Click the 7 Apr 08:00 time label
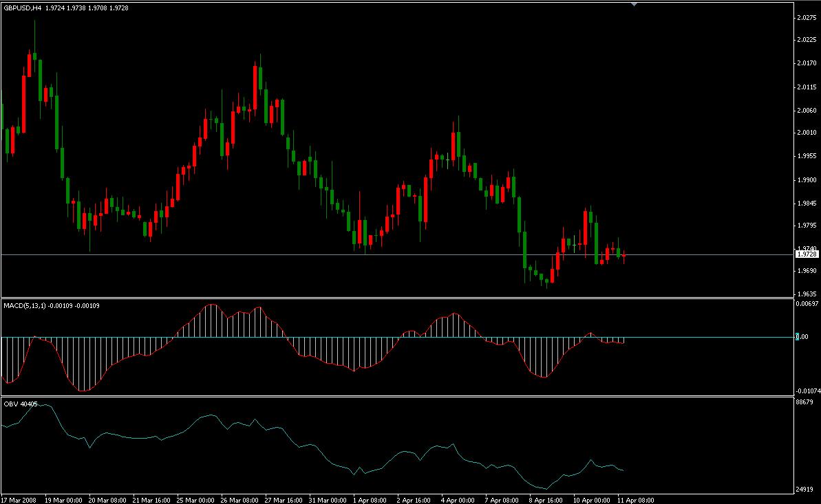The width and height of the screenshot is (821, 504). pos(502,501)
